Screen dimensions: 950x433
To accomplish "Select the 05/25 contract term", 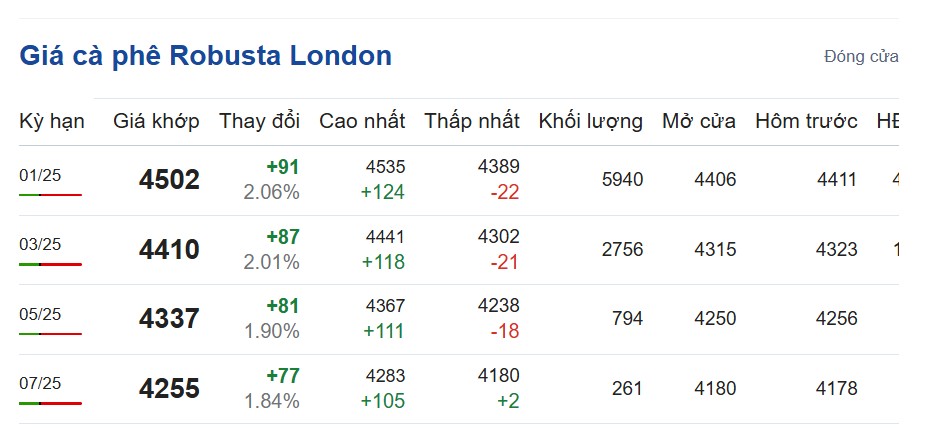I will click(40, 314).
